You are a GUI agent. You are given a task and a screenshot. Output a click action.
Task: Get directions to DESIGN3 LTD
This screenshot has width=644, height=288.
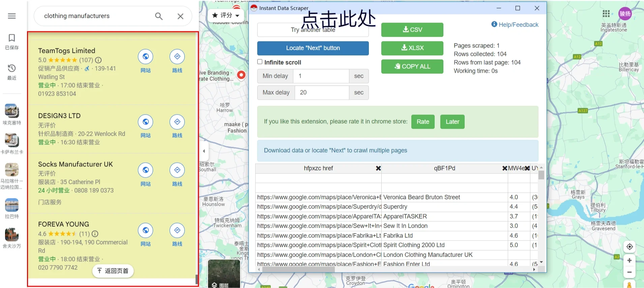[177, 122]
